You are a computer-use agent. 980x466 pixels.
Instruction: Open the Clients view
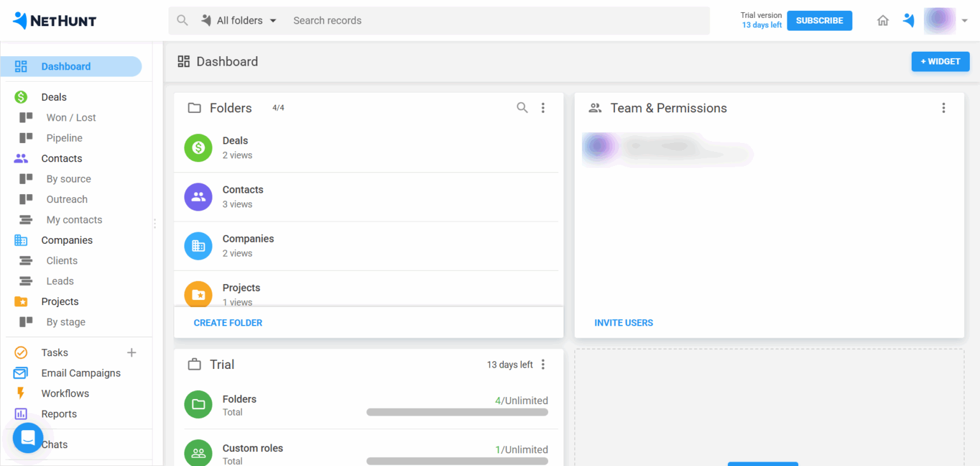62,260
